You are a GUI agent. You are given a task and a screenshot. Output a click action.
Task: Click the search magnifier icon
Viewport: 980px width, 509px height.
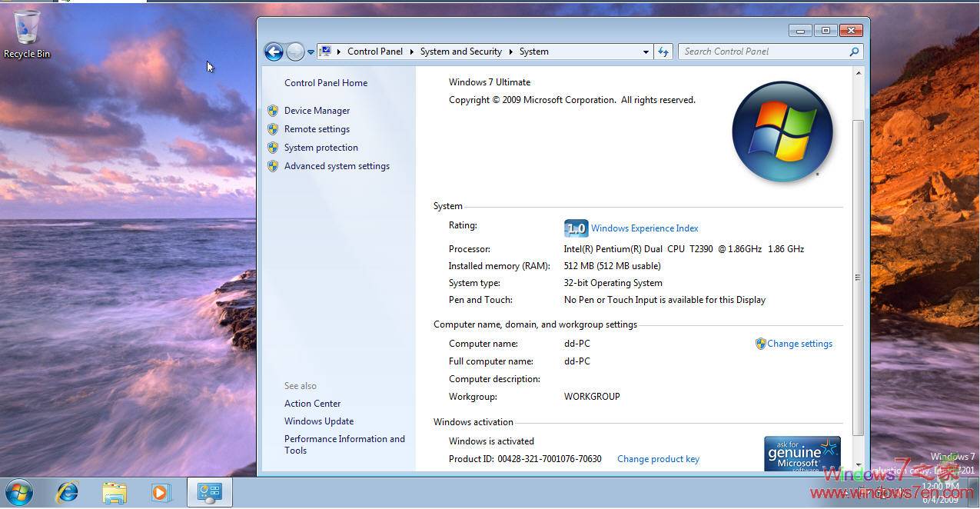click(853, 51)
